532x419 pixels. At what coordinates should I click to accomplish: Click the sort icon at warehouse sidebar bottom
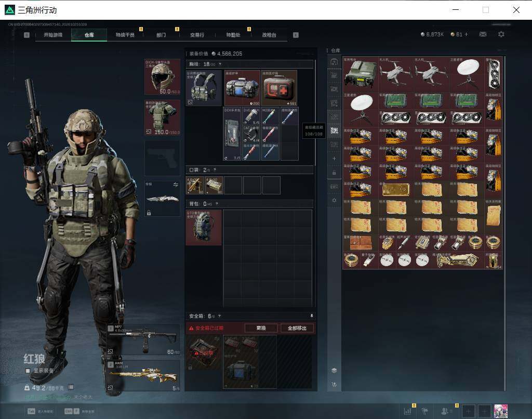[x=334, y=384]
